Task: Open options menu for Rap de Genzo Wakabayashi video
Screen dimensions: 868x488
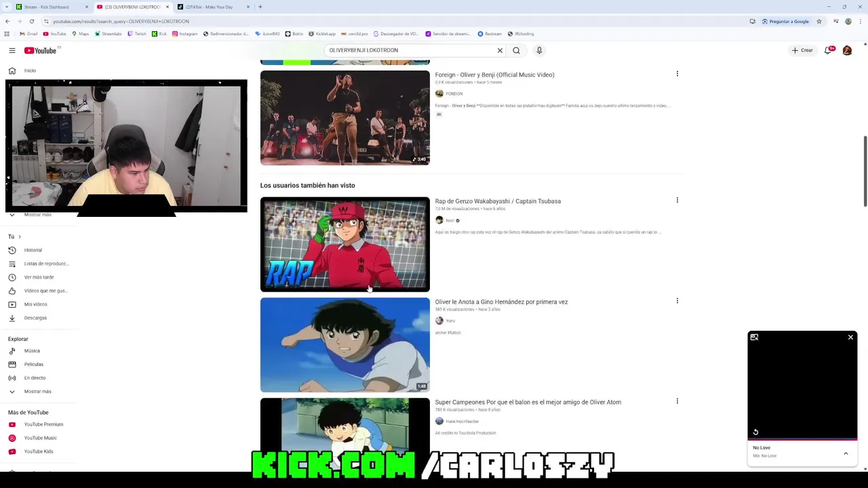Action: tap(677, 200)
